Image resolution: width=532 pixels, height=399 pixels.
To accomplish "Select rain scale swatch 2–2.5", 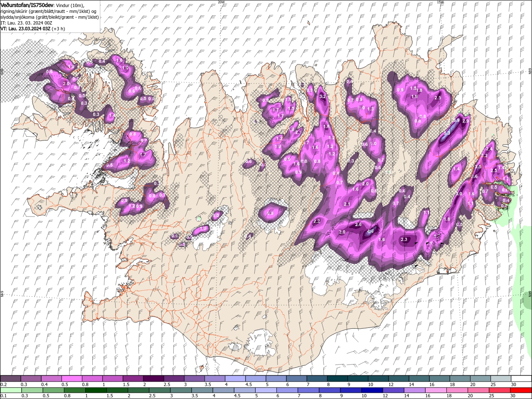I will pyautogui.click(x=138, y=390).
